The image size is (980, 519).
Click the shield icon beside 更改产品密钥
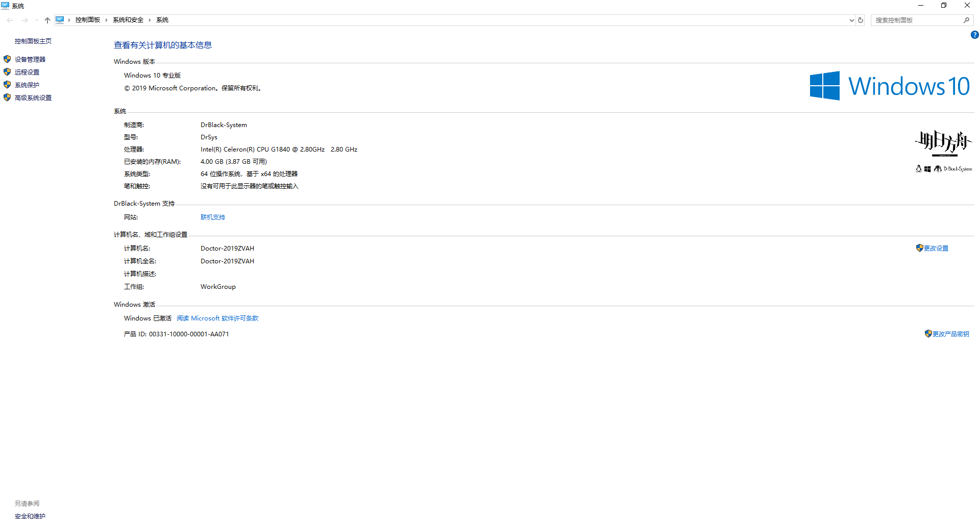[x=928, y=334]
